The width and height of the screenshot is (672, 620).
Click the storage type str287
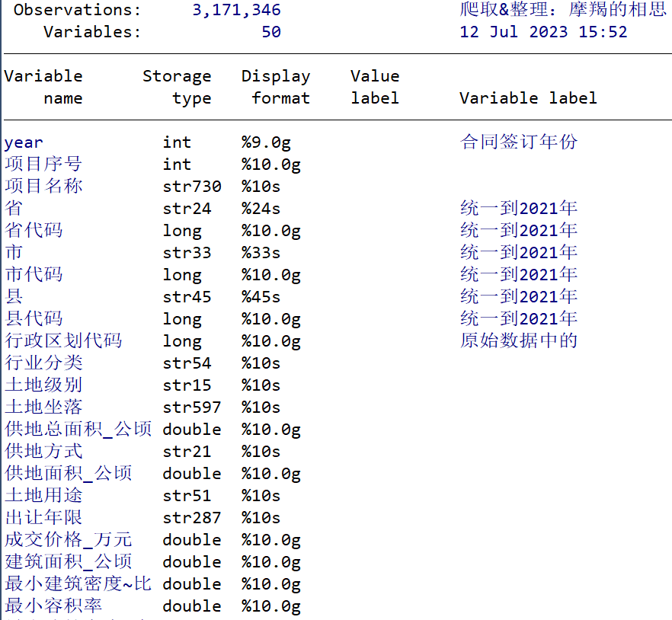pos(191,518)
